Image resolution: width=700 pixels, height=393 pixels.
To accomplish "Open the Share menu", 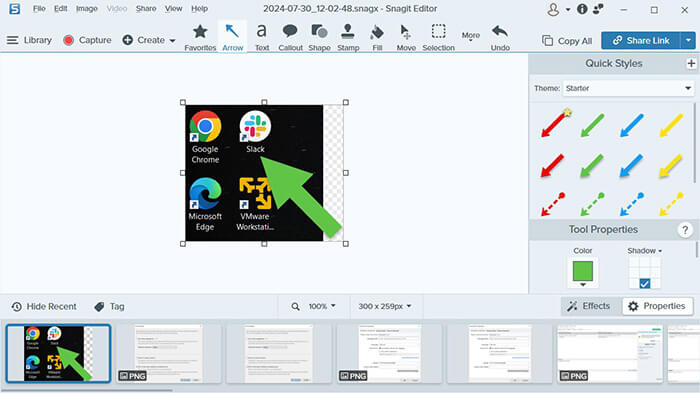I will [146, 8].
